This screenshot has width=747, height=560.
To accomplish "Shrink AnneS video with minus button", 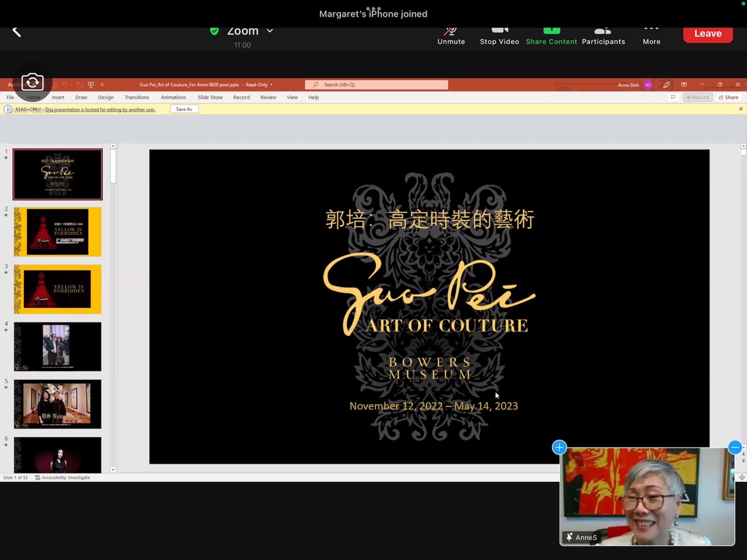I will pos(735,447).
